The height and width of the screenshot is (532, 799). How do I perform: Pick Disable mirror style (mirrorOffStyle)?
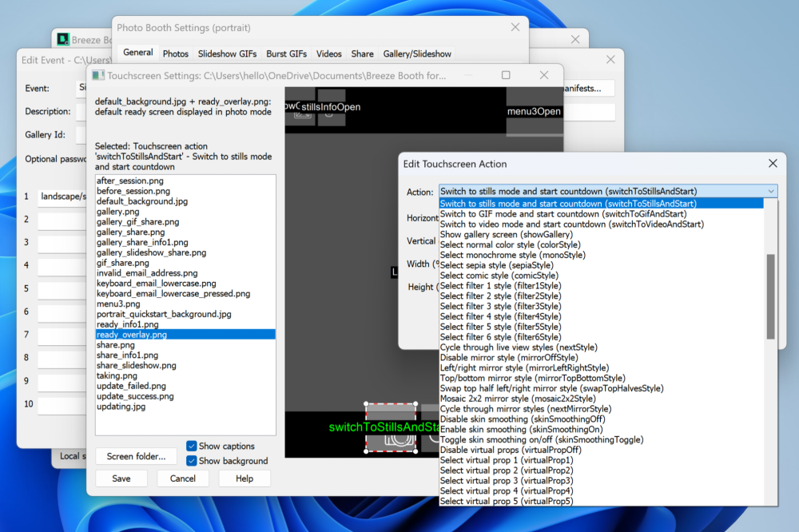(x=602, y=358)
